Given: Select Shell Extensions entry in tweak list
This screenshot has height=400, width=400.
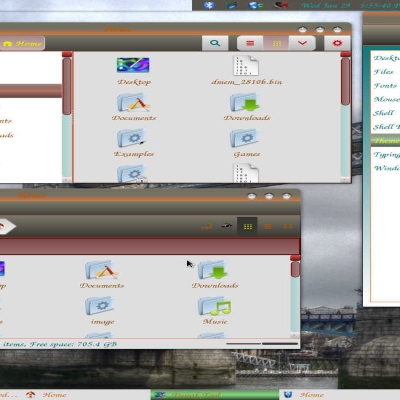Looking at the screenshot, I should [x=386, y=127].
